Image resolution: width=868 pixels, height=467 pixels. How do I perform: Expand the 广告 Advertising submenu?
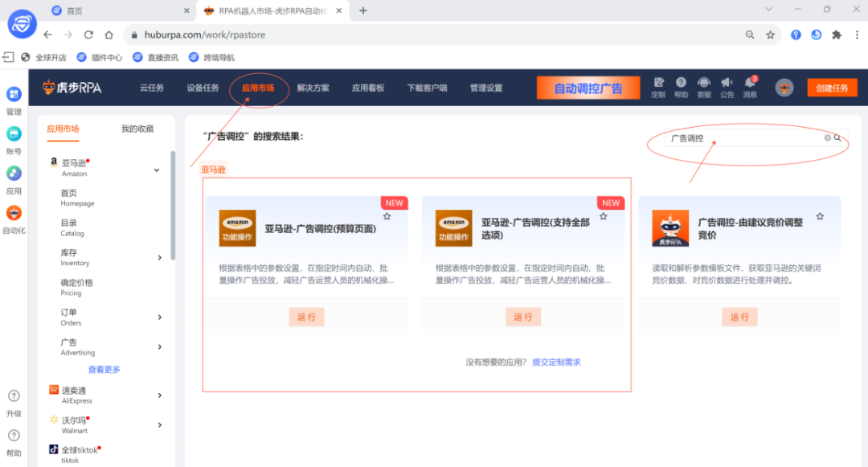[160, 347]
